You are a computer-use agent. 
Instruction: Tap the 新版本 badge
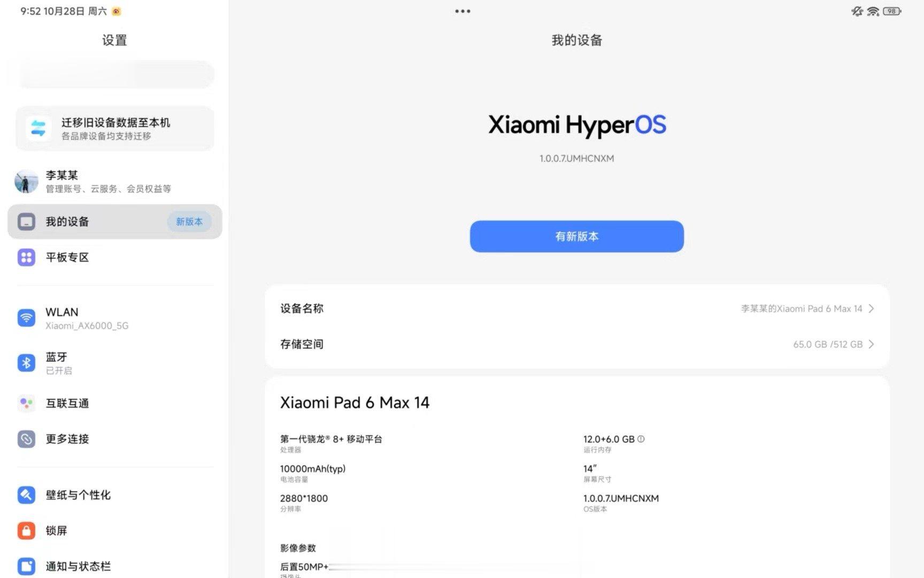click(x=189, y=222)
